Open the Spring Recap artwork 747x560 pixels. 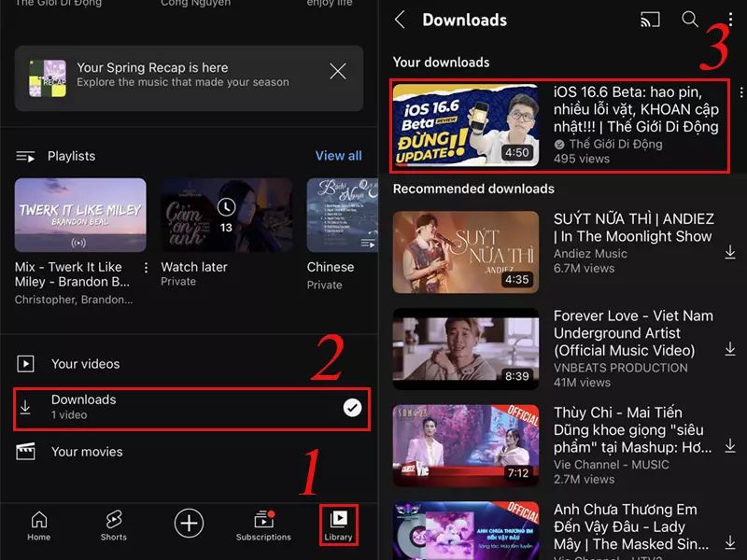(48, 78)
